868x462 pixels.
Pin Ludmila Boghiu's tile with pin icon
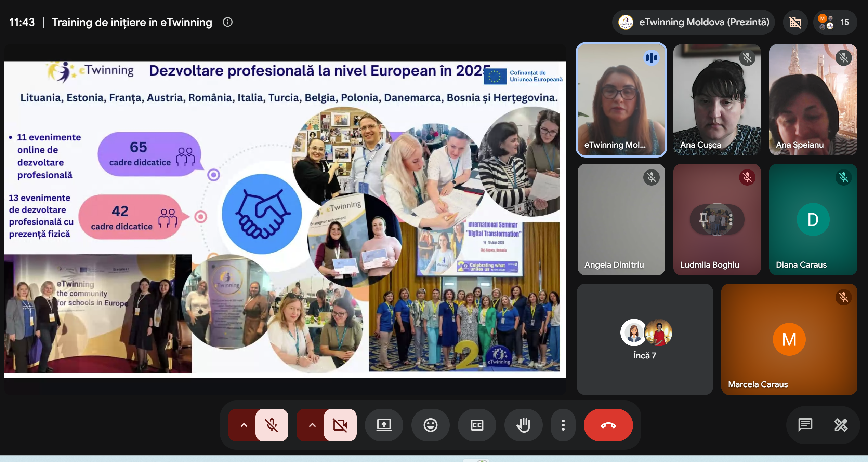(x=703, y=219)
